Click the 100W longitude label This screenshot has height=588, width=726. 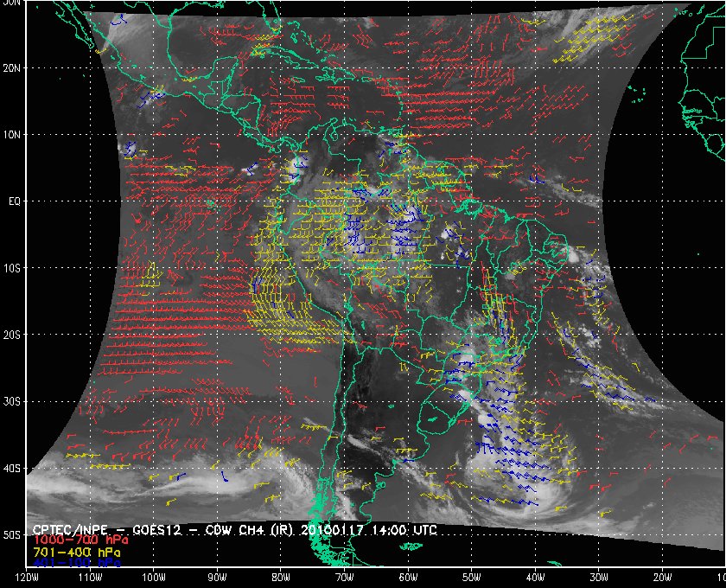[153, 578]
